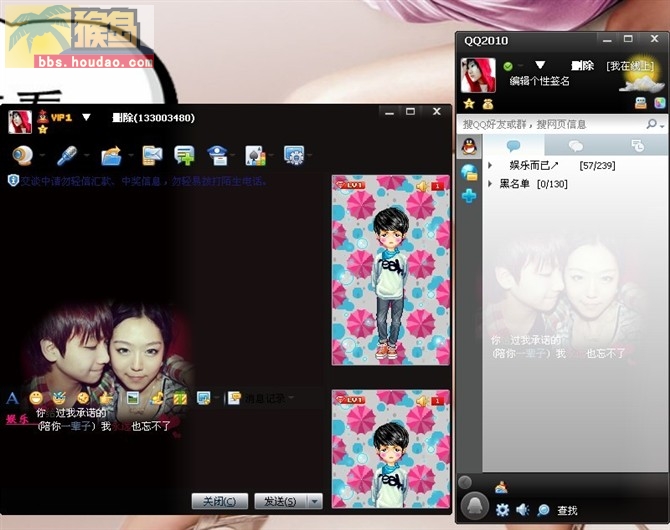Image resolution: width=670 pixels, height=530 pixels.
Task: Open contact avatar in chat window header
Action: pyautogui.click(x=20, y=122)
